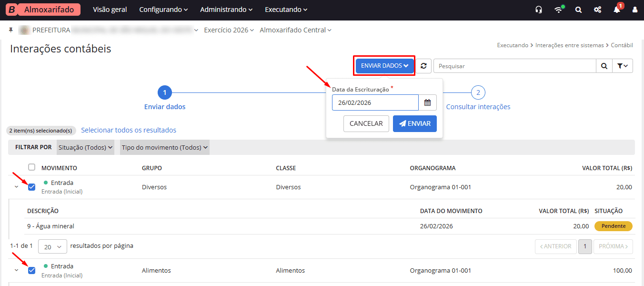Click the Pesquisar search field
Image resolution: width=644 pixels, height=286 pixels.
tap(514, 66)
